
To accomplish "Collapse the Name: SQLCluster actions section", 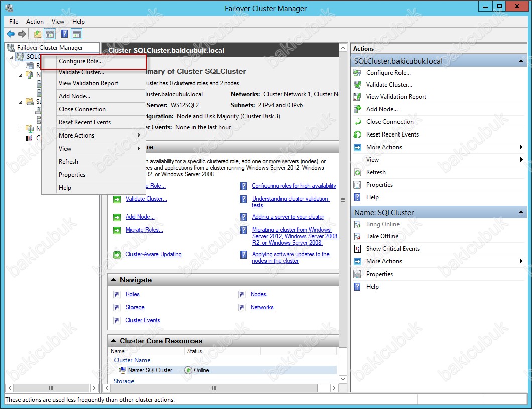I will click(520, 212).
